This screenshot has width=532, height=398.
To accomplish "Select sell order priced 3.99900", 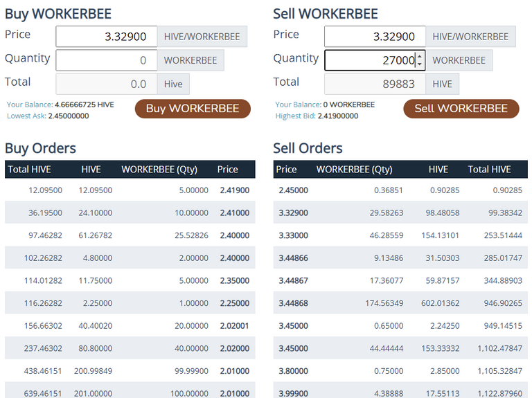I will point(400,390).
